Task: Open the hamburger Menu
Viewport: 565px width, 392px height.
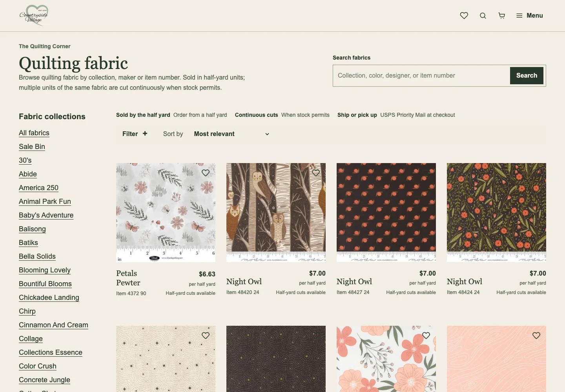Action: coord(530,16)
